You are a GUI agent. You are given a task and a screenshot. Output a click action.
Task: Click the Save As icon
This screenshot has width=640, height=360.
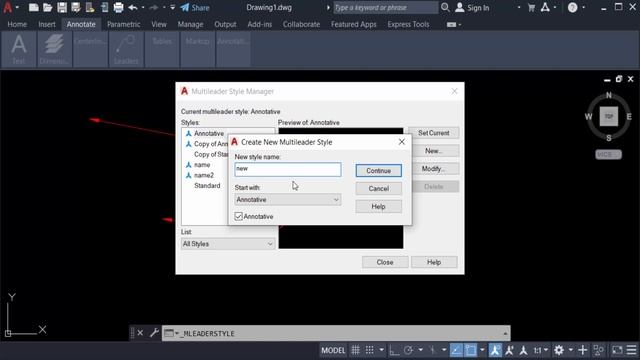[x=76, y=7]
